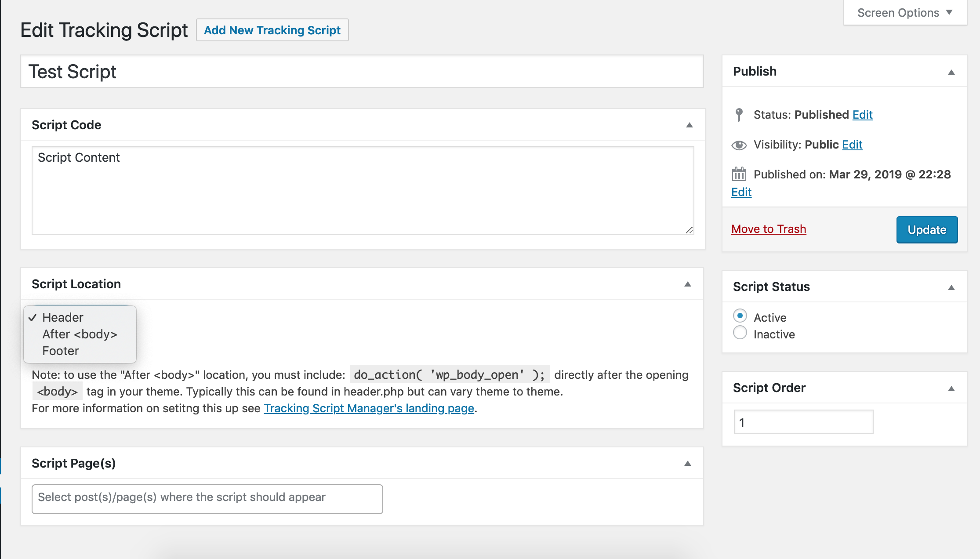Screen dimensions: 980x559
Task: Click the Publish panel heading
Action: pos(755,71)
